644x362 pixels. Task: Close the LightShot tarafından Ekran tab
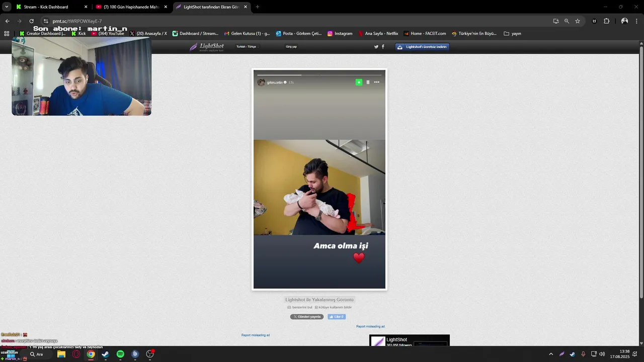coord(246,7)
